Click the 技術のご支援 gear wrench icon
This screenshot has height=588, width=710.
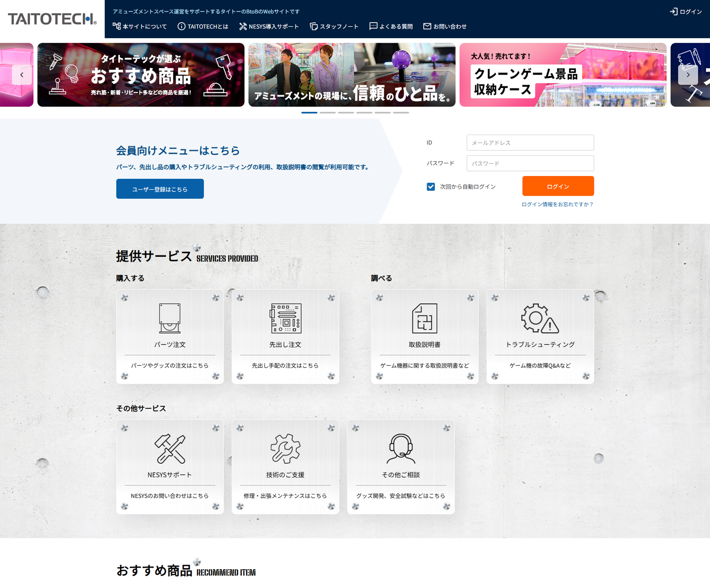[285, 448]
